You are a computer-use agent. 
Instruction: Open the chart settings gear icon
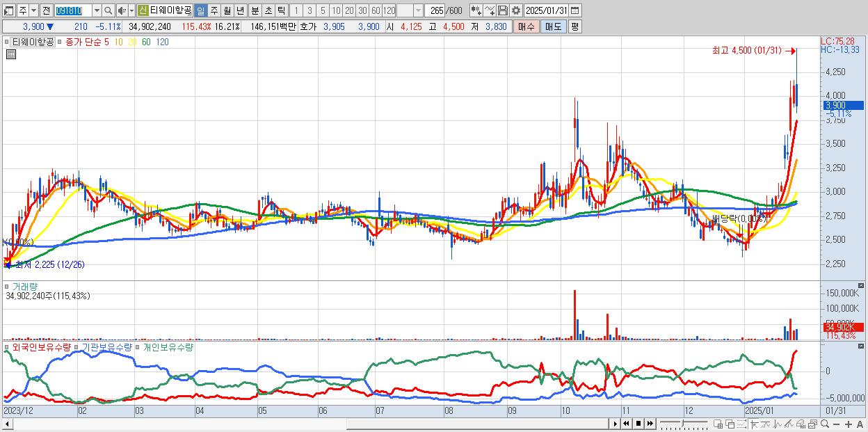515,10
